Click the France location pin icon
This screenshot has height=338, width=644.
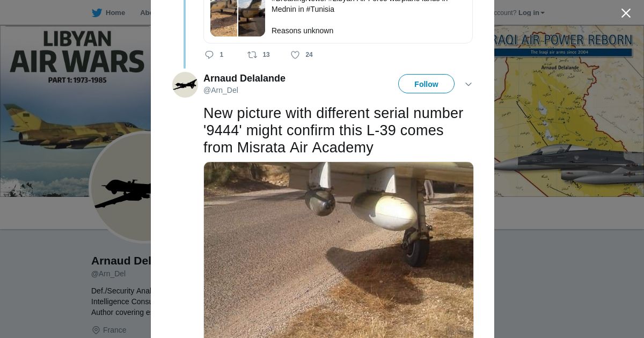(96, 330)
